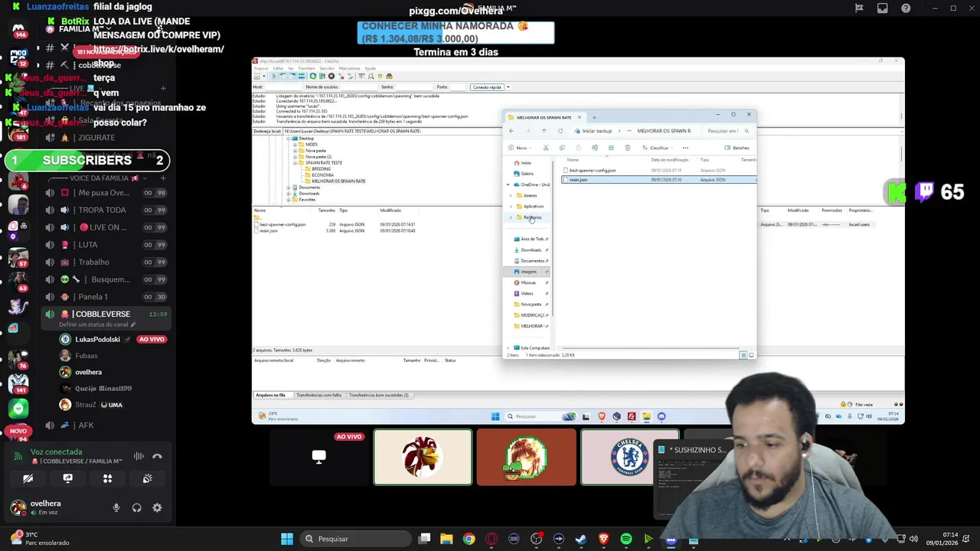Open Steam from taskbar
This screenshot has width=980, height=551.
(581, 539)
